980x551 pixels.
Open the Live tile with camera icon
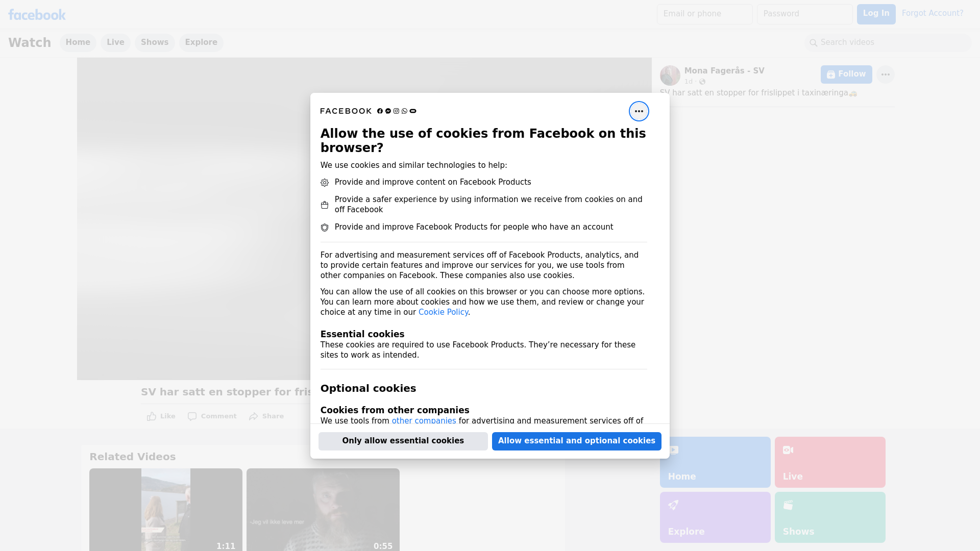(x=829, y=462)
